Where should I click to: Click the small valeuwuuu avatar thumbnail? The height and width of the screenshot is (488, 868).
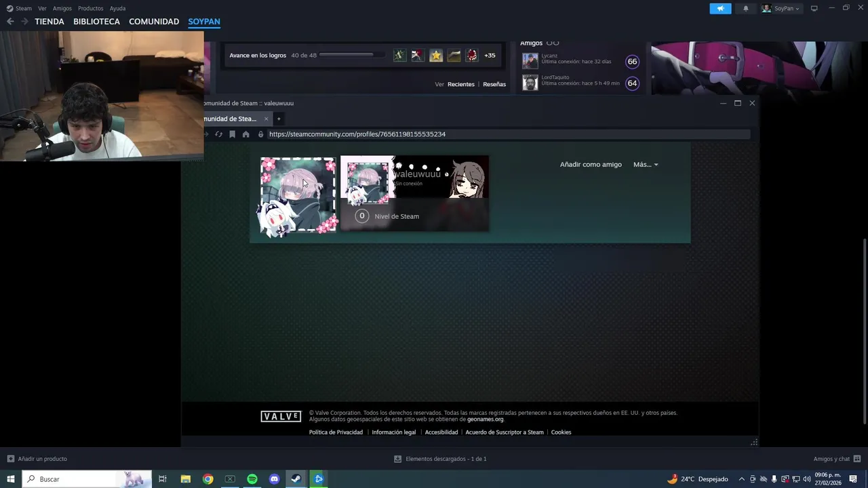pos(368,183)
